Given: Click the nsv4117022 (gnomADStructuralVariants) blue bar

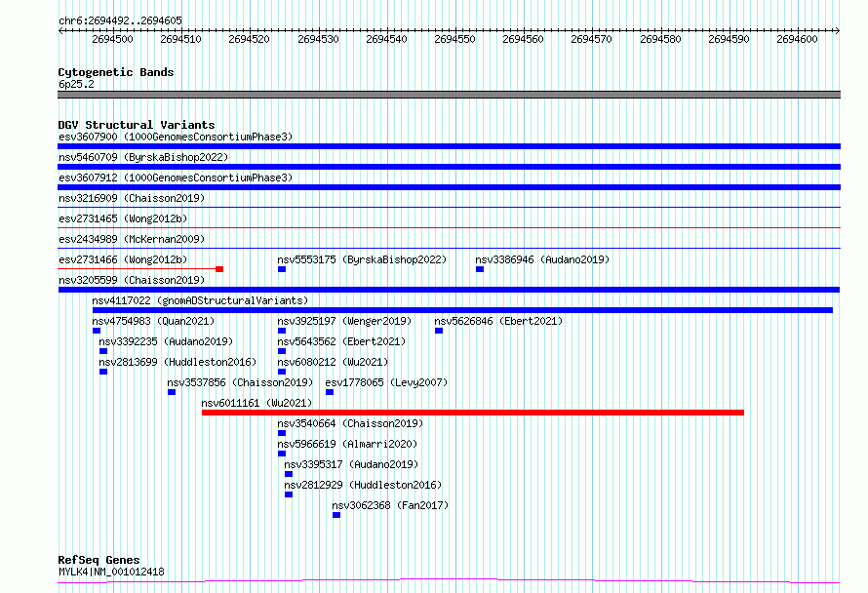Looking at the screenshot, I should (x=462, y=310).
